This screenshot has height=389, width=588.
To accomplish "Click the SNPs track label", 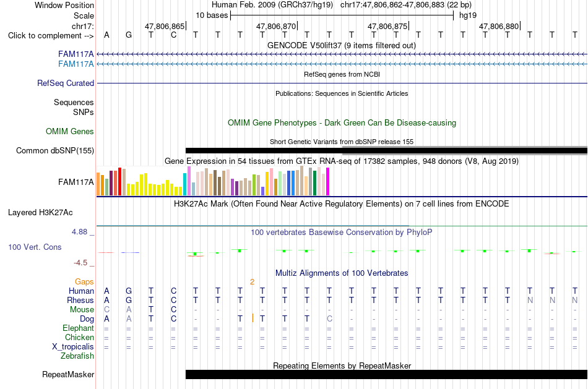I will [x=84, y=112].
